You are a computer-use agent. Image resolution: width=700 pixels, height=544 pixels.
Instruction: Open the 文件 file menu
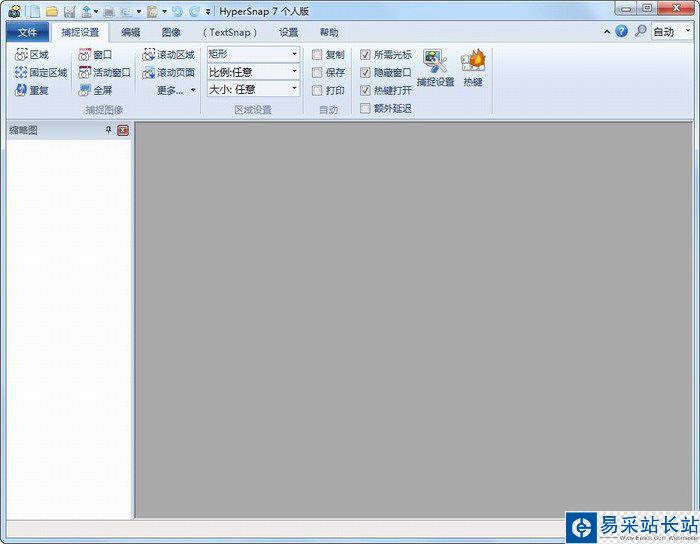(28, 32)
